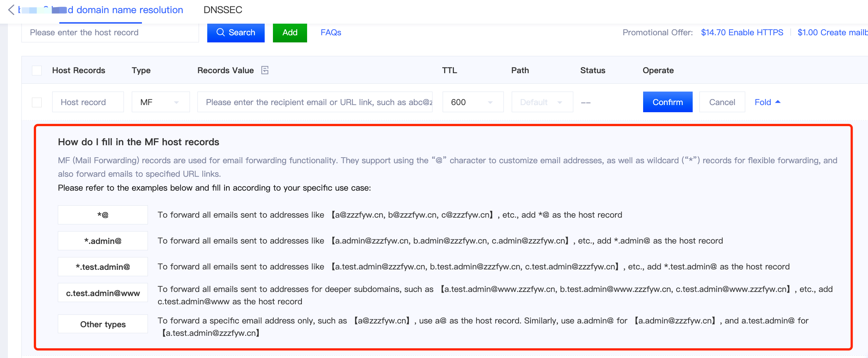868x358 pixels.
Task: Click the recipient email or URL field
Action: [315, 102]
